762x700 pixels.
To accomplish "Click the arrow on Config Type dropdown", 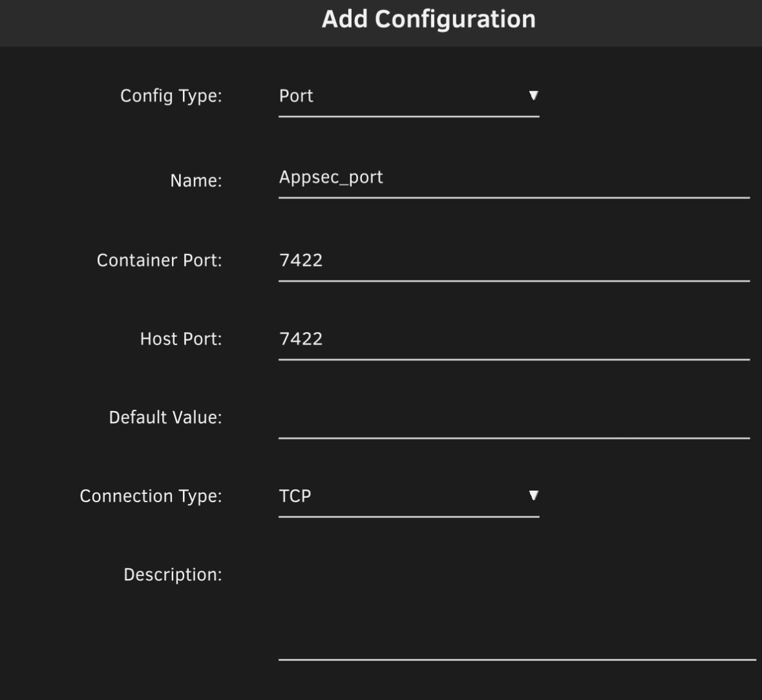I will (x=533, y=96).
